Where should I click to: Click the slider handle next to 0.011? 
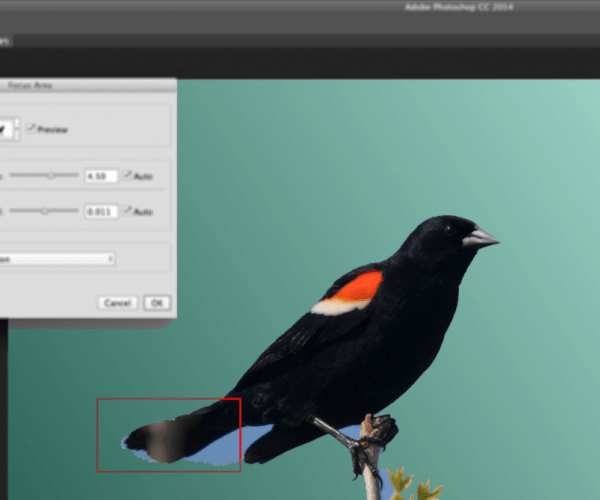click(x=43, y=211)
